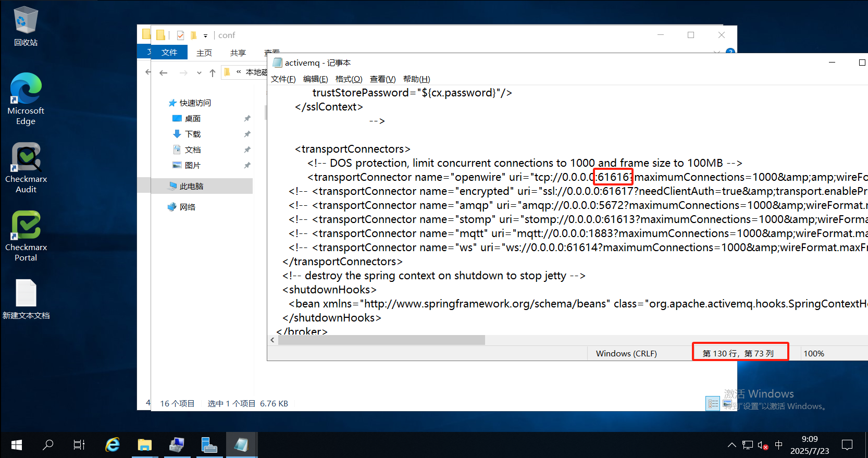Switch to File Explorer on the taskbar
Screen dimensions: 868x458
(x=144, y=445)
